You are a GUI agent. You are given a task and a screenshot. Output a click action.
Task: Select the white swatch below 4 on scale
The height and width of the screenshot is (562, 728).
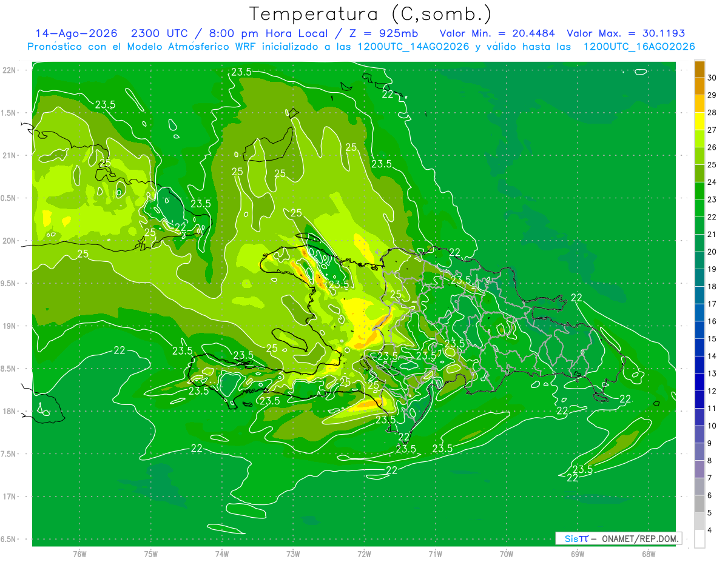(699, 539)
